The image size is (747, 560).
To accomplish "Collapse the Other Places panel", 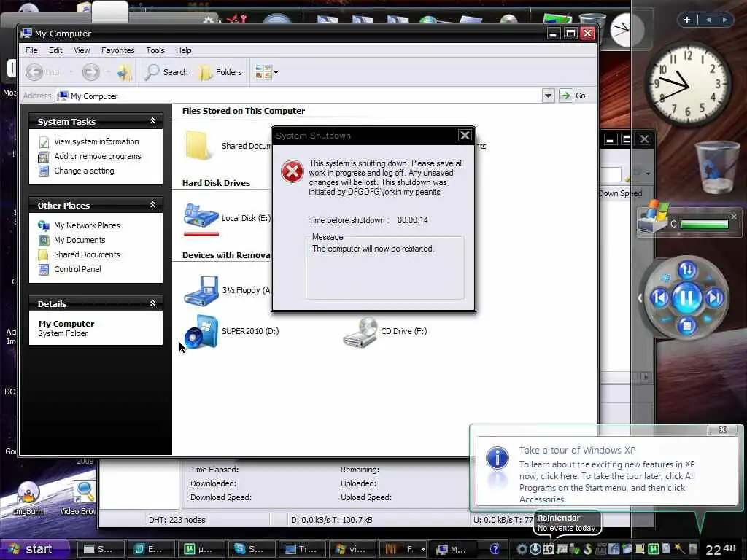I will click(x=153, y=205).
